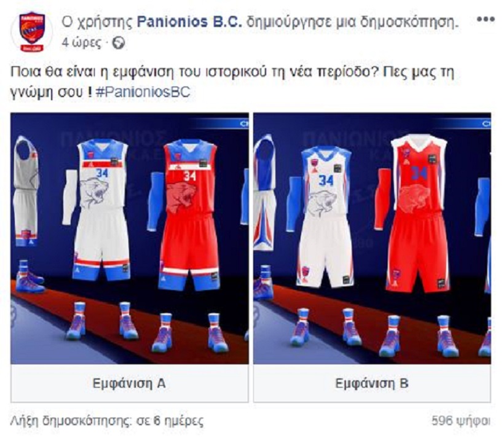Open the three-dot post options menu

pos(486,19)
